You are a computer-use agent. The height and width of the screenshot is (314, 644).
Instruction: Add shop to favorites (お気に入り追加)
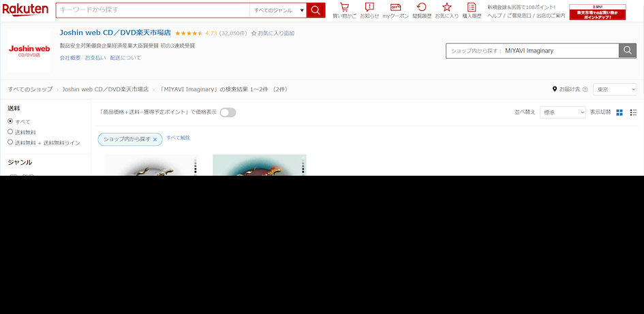click(273, 33)
